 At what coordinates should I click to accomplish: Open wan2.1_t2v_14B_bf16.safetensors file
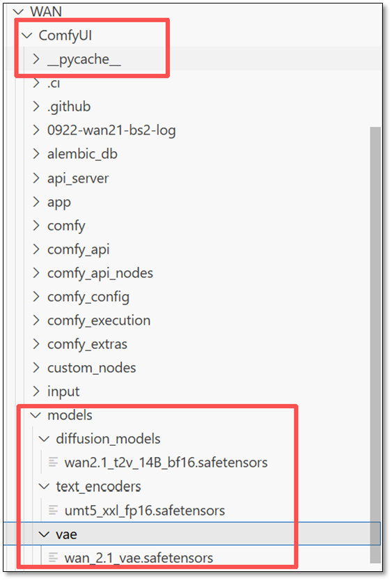click(x=166, y=463)
